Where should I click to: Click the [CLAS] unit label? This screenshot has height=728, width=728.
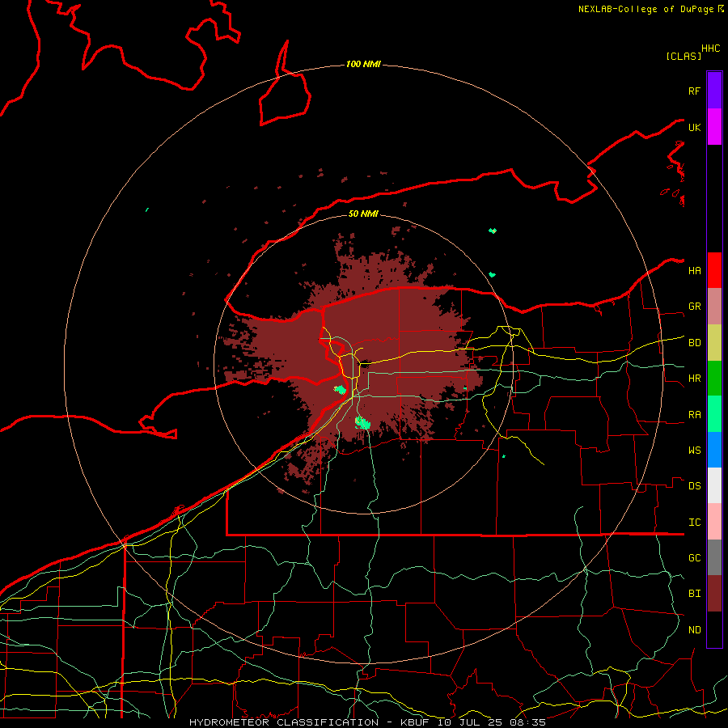pos(684,56)
